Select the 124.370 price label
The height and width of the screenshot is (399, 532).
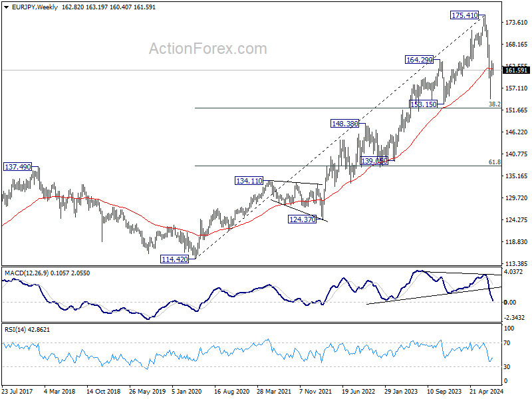point(303,219)
